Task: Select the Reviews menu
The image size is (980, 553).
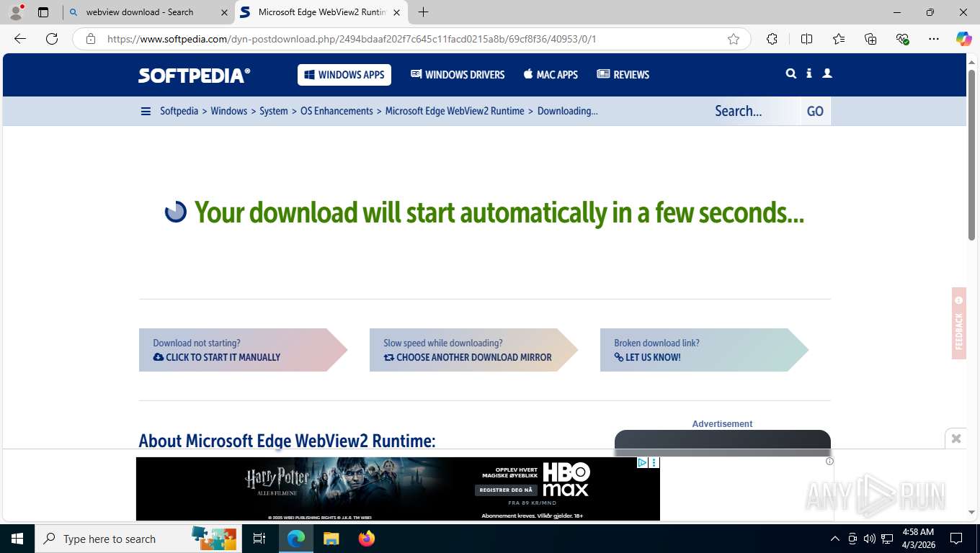Action: pos(623,75)
